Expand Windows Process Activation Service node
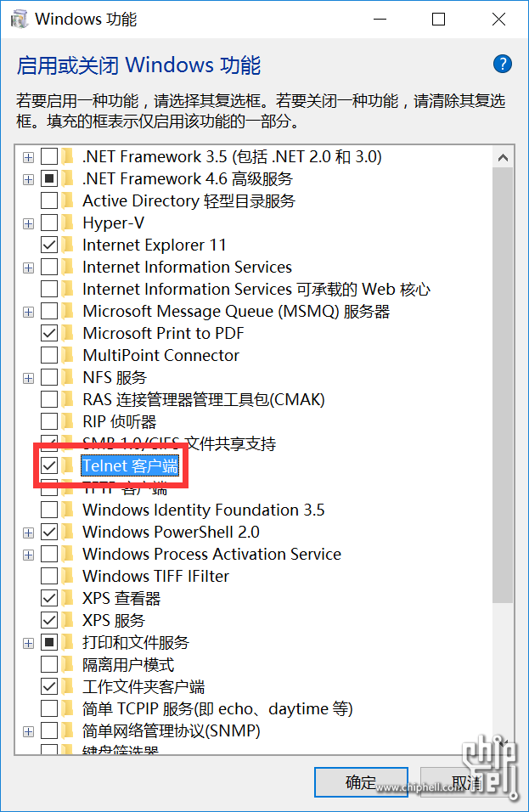 click(x=29, y=555)
